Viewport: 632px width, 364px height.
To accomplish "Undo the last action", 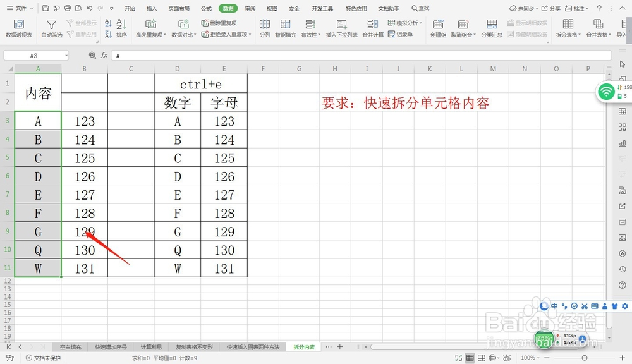I will point(90,8).
